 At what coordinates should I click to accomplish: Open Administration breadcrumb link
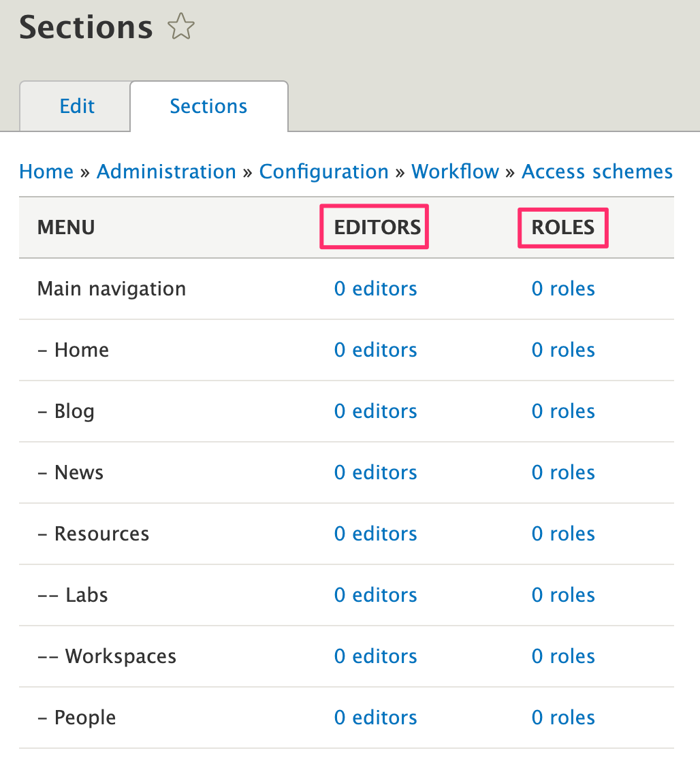(166, 172)
